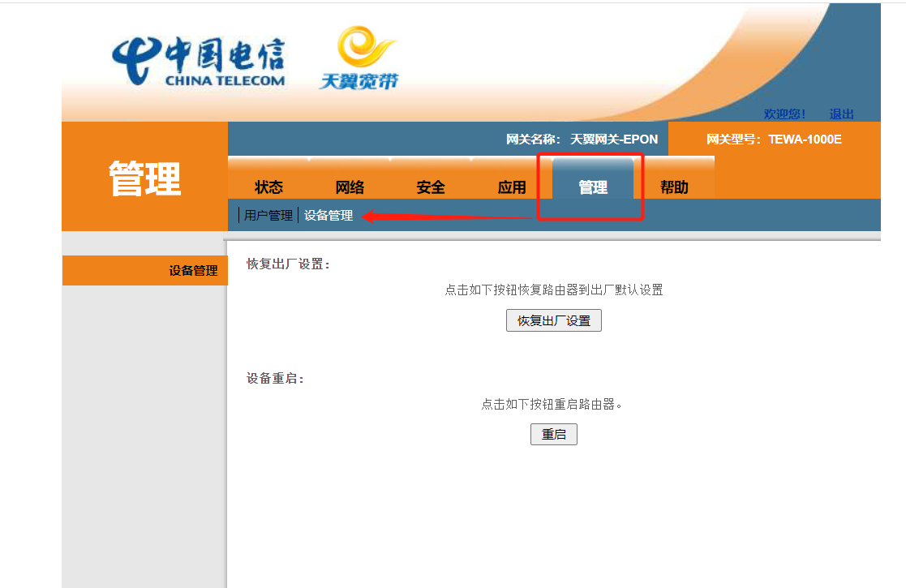Go to the 应用 tab
Image resolution: width=906 pixels, height=588 pixels.
tap(512, 187)
